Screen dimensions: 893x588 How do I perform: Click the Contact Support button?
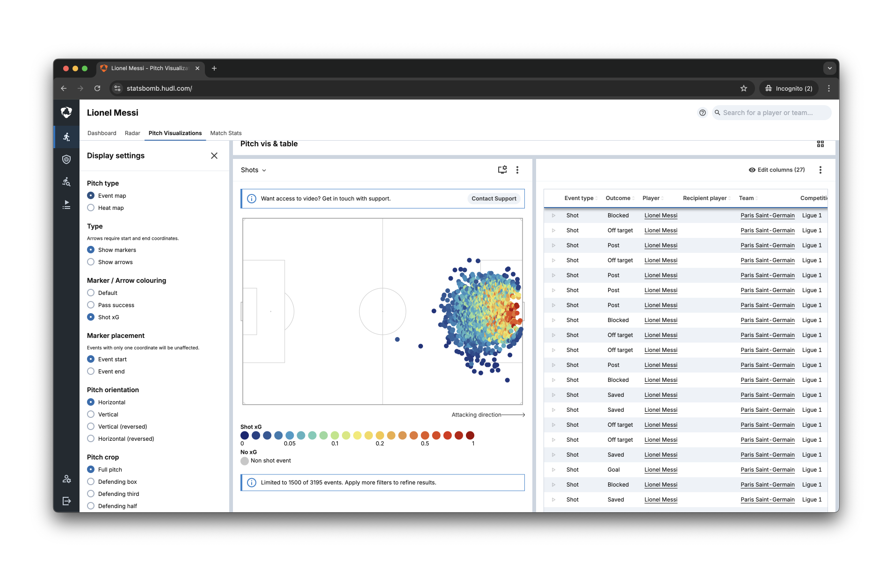tap(494, 199)
